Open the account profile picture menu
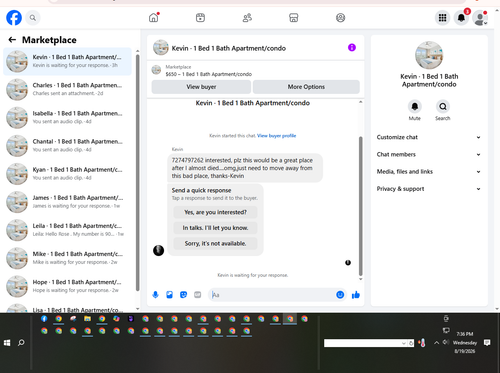This screenshot has width=500, height=373. [x=480, y=18]
